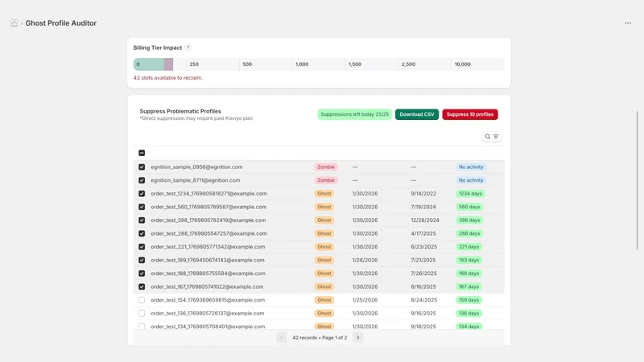This screenshot has width=644, height=362.
Task: Go to next page of records
Action: click(x=357, y=337)
